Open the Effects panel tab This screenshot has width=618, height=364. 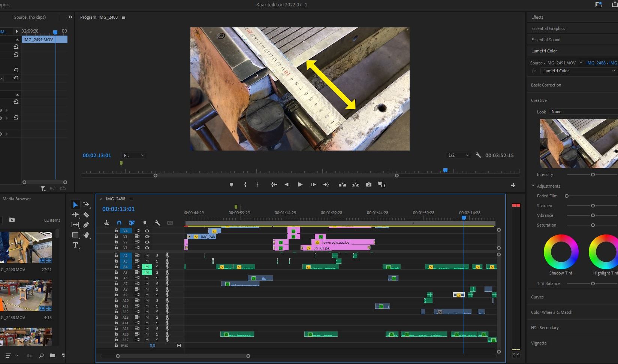[x=537, y=17]
